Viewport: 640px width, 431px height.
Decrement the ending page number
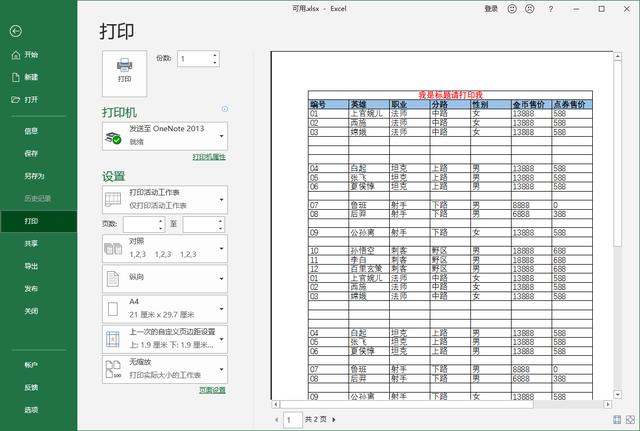(220, 228)
